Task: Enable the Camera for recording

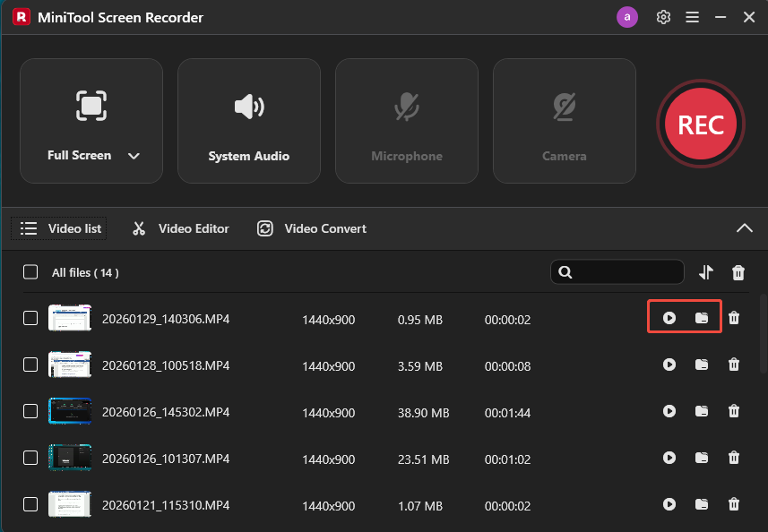Action: click(x=564, y=107)
